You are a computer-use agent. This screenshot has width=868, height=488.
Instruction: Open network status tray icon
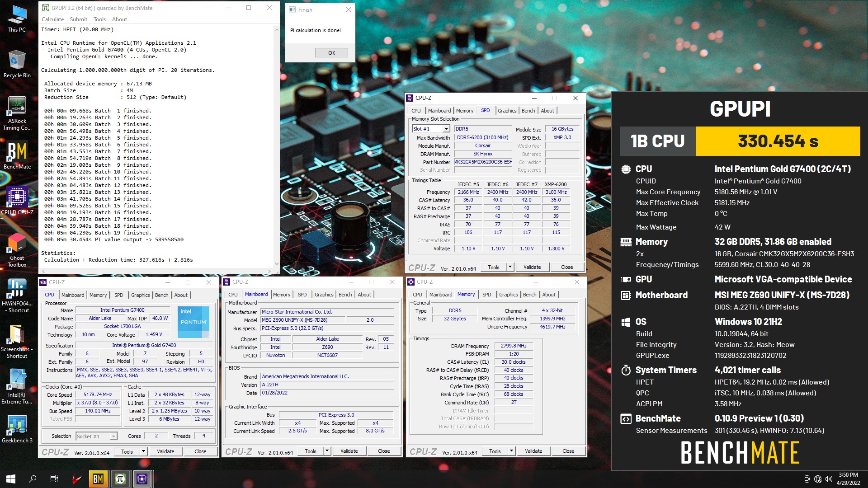pos(818,479)
